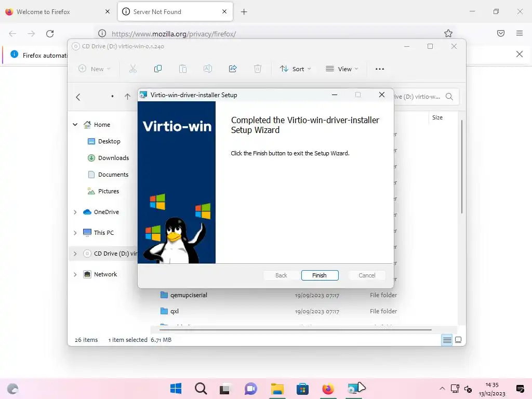This screenshot has height=399, width=532.
Task: Click the Firefox forward arrow
Action: [x=31, y=33]
